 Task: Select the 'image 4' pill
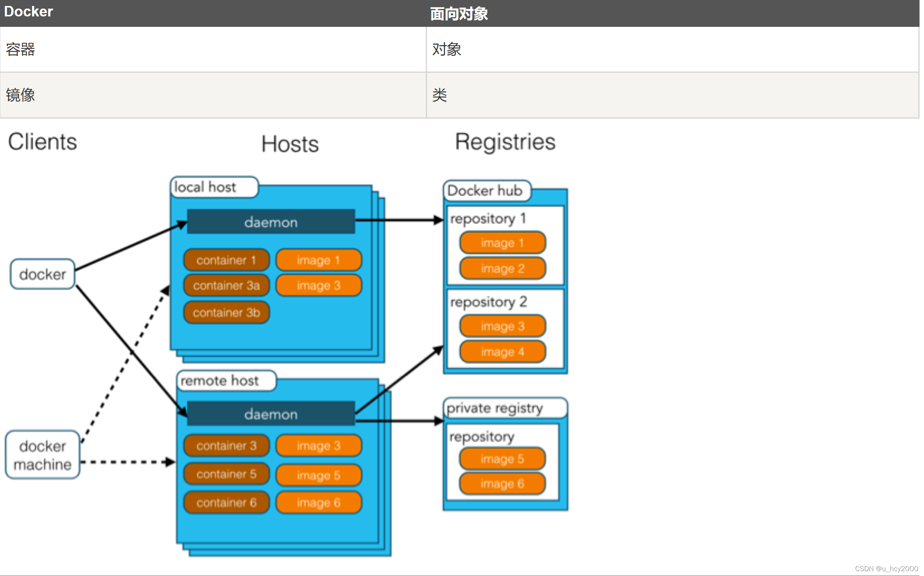(503, 352)
